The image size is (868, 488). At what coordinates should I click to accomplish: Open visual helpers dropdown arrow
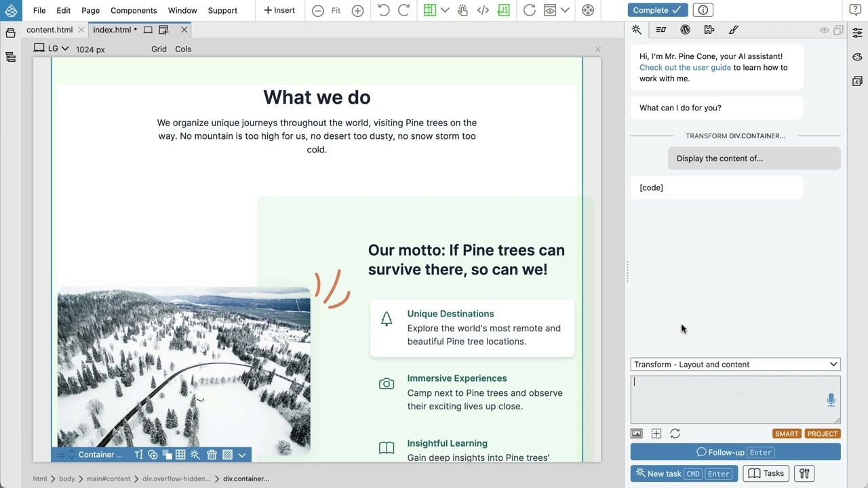[x=445, y=10]
